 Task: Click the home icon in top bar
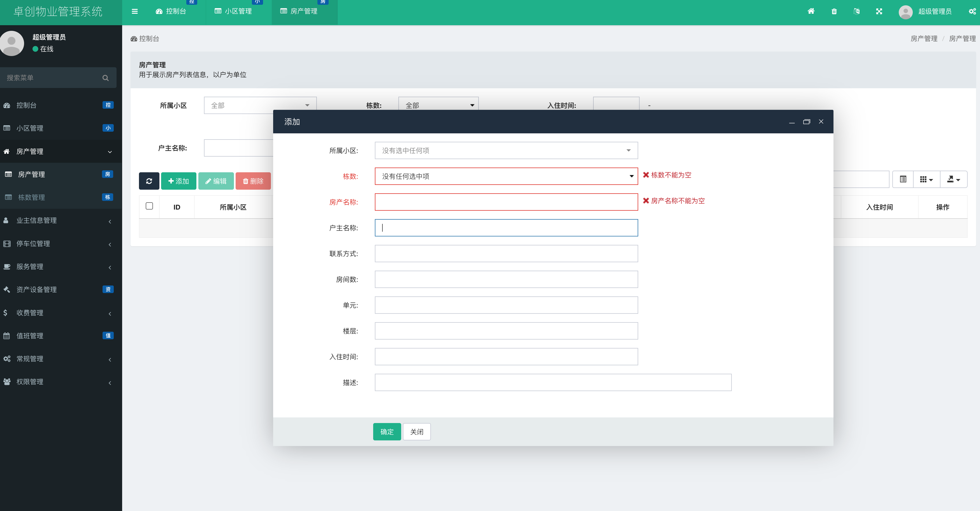coord(811,11)
